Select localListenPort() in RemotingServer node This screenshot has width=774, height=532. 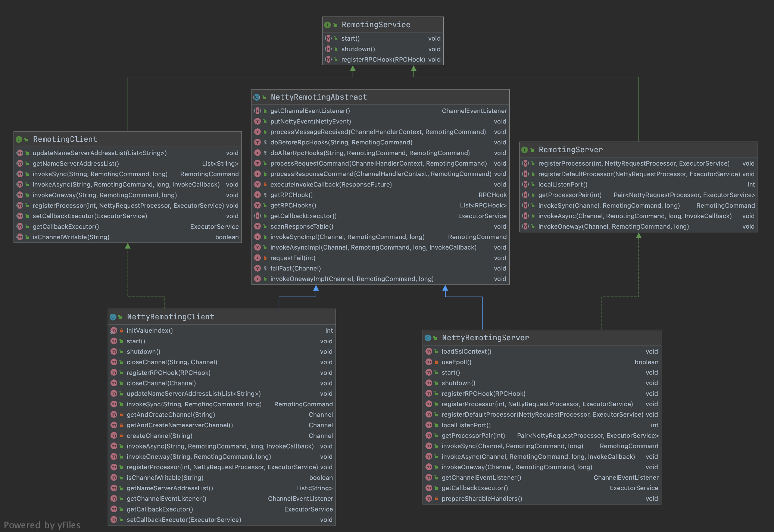tap(562, 184)
